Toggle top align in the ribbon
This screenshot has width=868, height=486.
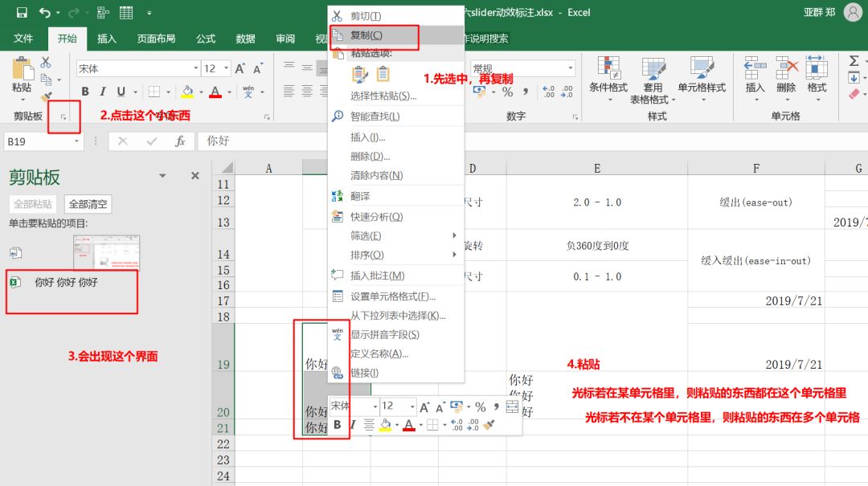point(289,67)
